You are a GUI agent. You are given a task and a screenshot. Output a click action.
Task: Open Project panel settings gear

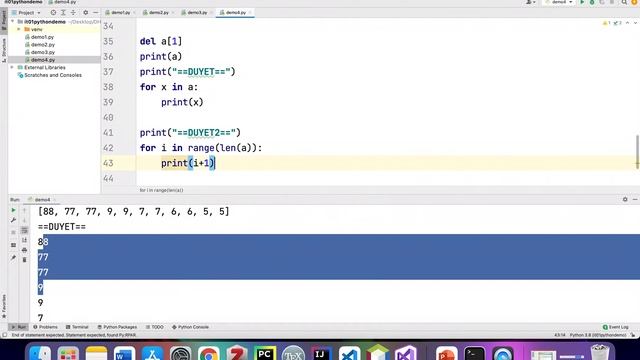pos(85,13)
